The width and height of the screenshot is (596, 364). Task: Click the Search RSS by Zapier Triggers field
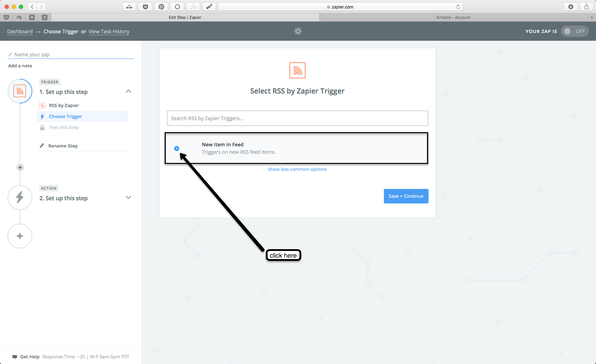click(x=297, y=118)
